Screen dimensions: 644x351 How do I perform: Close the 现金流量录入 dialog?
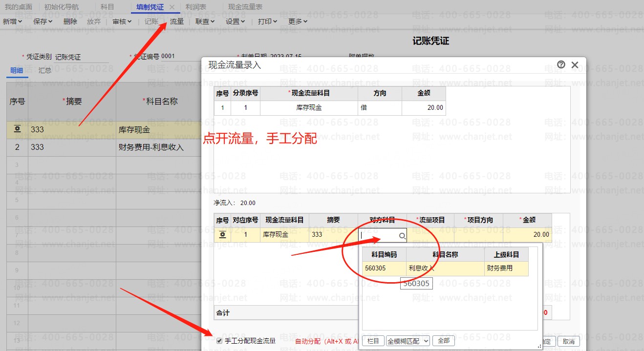[x=575, y=64]
